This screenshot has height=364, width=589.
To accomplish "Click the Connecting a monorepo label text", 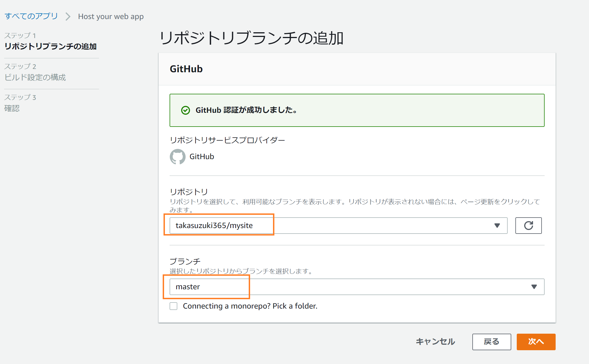I will [x=250, y=306].
